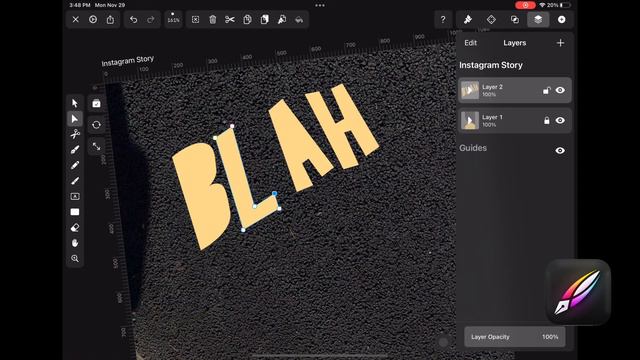The image size is (640, 360).
Task: Select the Hand pan tool
Action: pyautogui.click(x=75, y=243)
